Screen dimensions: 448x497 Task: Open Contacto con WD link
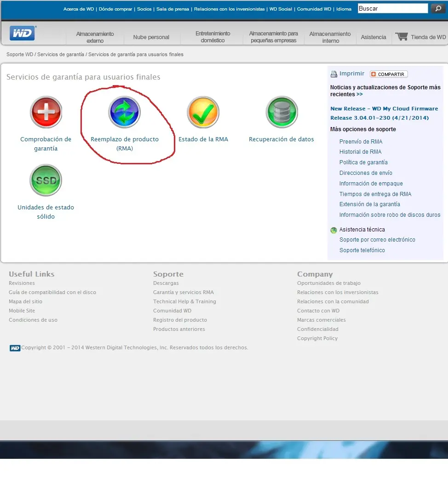click(318, 311)
